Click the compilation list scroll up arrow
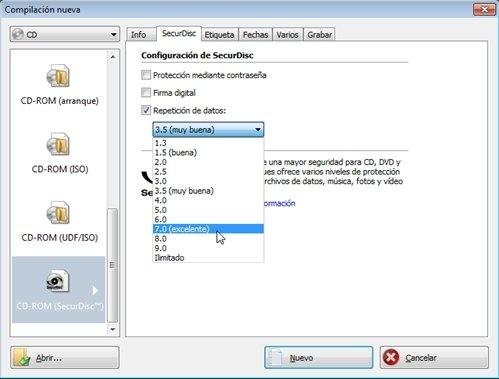The image size is (499, 379). (113, 57)
